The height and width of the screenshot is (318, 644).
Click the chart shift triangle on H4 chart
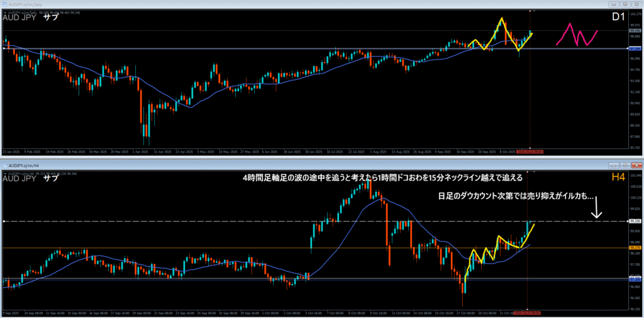[x=533, y=171]
